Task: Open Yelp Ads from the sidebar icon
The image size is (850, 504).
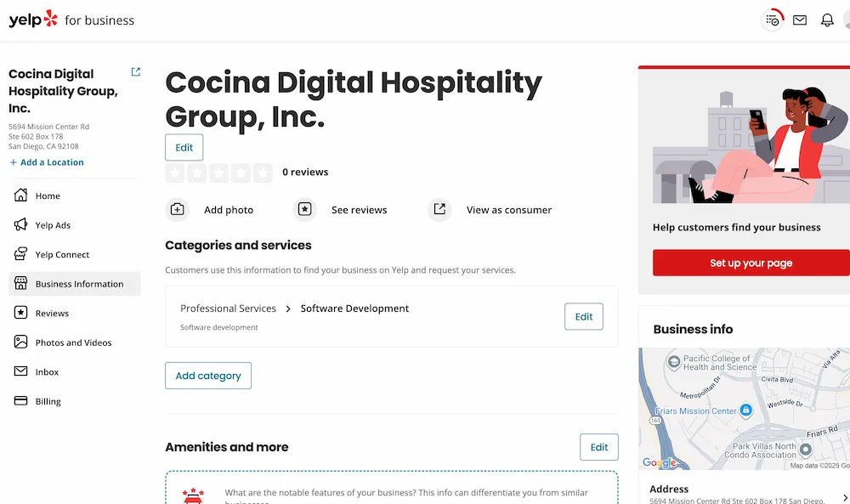Action: pyautogui.click(x=19, y=224)
